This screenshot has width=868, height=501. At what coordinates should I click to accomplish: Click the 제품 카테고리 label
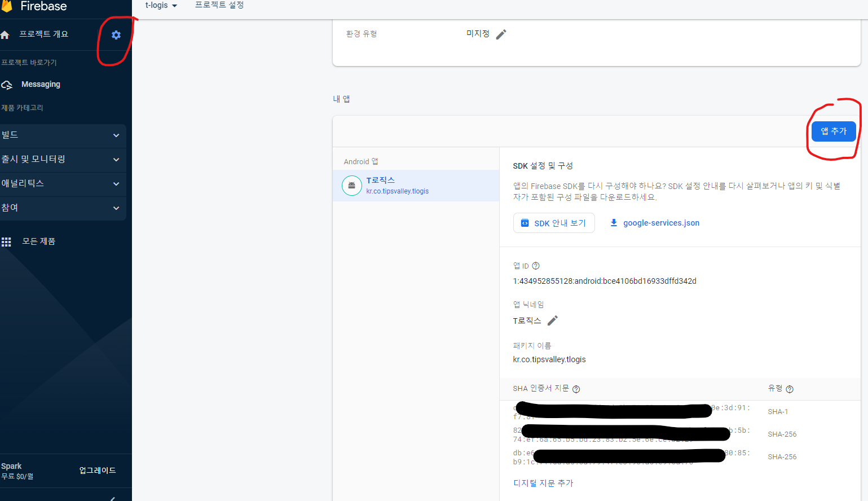(22, 108)
